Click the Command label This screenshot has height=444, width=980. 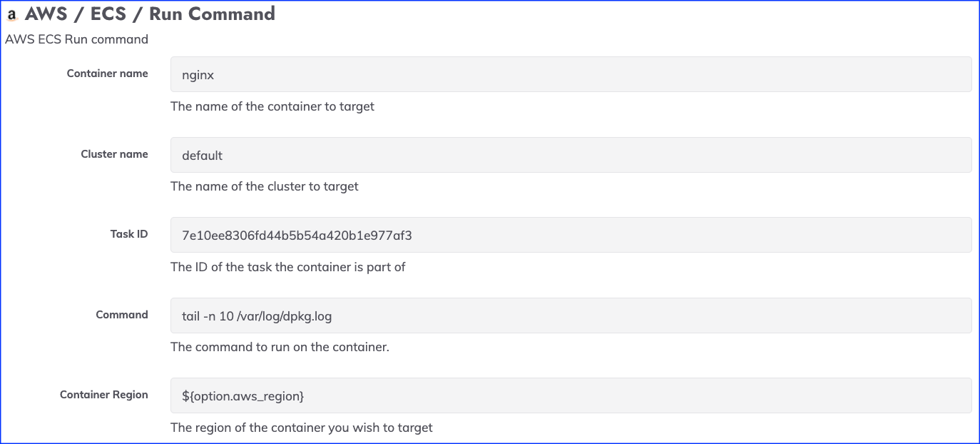122,315
